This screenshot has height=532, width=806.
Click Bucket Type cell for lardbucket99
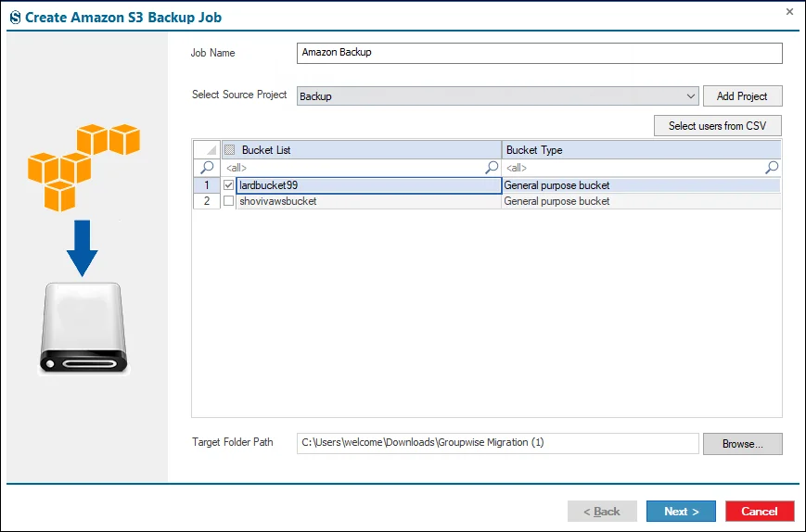click(642, 185)
